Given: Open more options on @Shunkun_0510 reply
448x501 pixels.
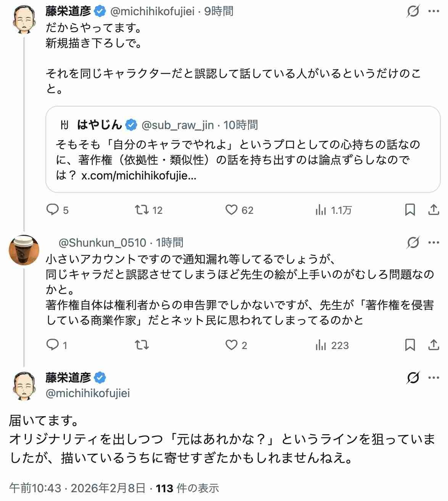Looking at the screenshot, I should [434, 242].
